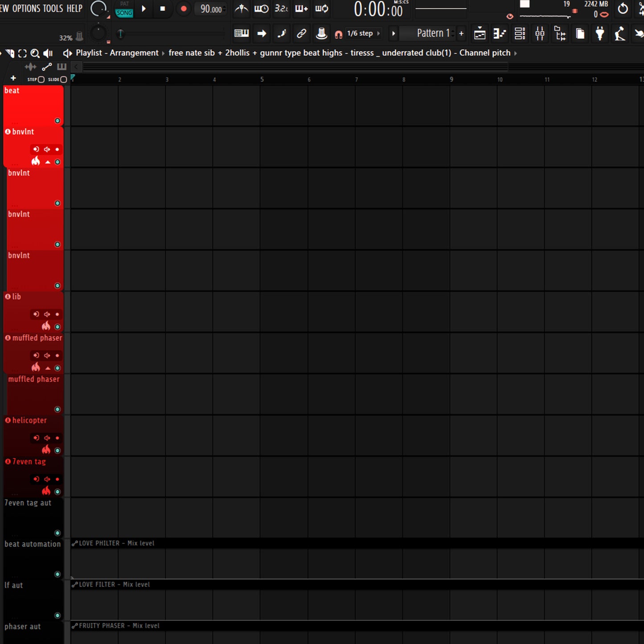This screenshot has width=644, height=644.
Task: Select the playback speaker tool in playlist
Action: [48, 53]
